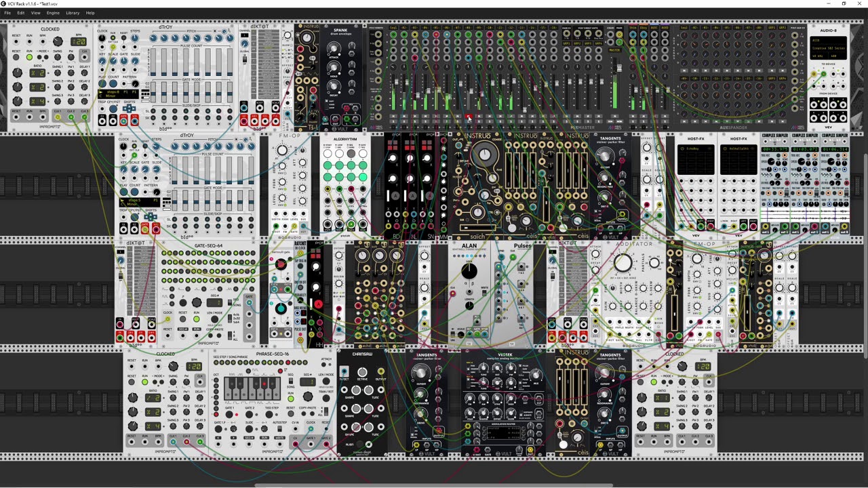Click the large knob on the ALAN module

point(469,271)
